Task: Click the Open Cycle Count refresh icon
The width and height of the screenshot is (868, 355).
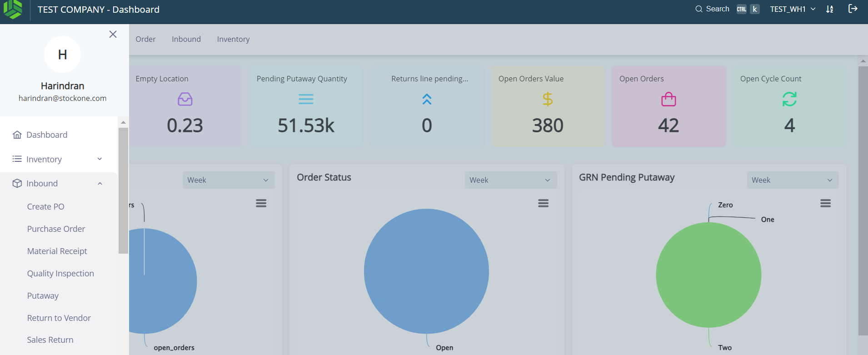Action: click(x=789, y=99)
